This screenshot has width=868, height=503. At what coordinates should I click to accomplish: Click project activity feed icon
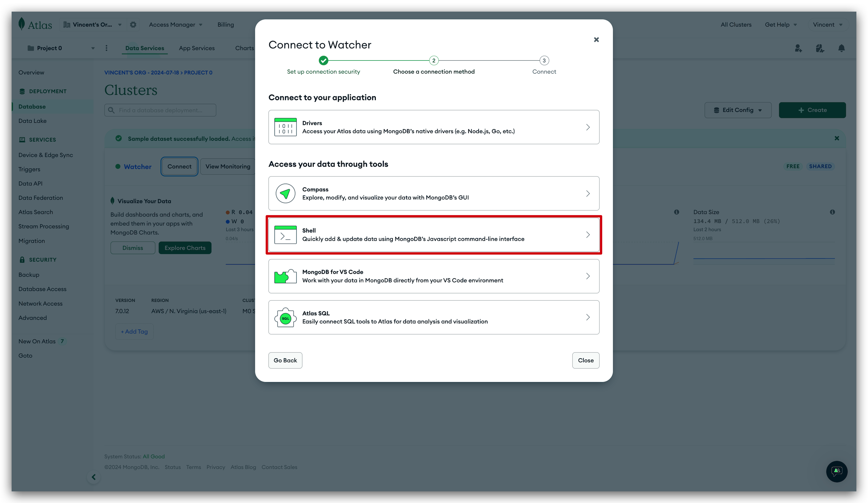tap(820, 48)
